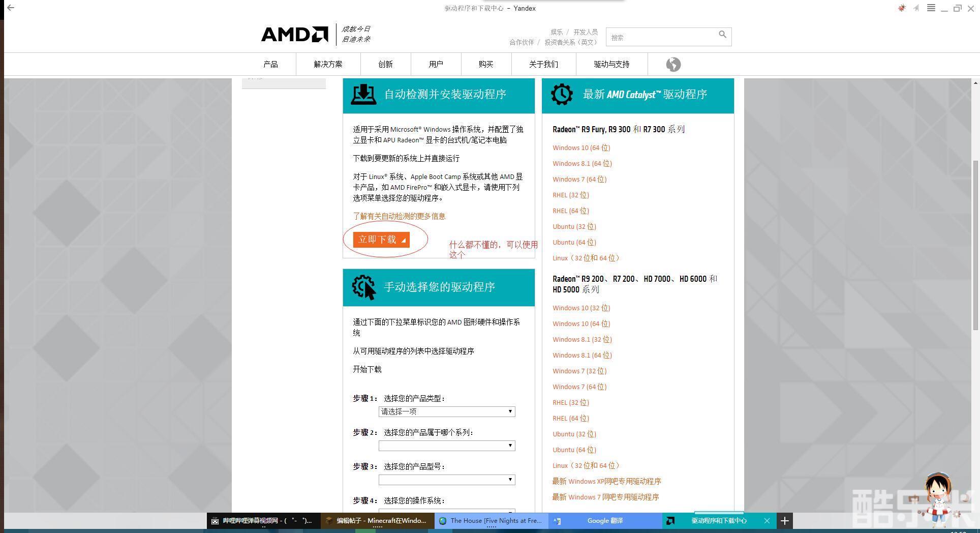Switch to The House Five Nights tab
The image size is (980, 533).
[x=491, y=520]
